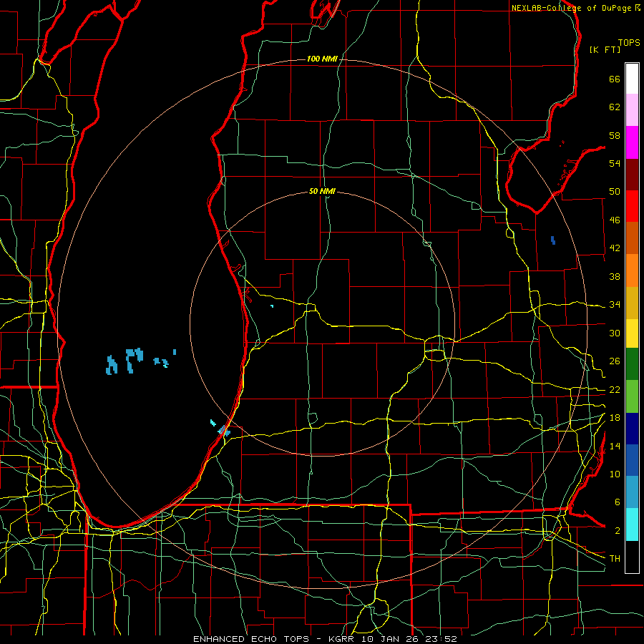
Task: Click the 26 legend value
Action: point(615,361)
